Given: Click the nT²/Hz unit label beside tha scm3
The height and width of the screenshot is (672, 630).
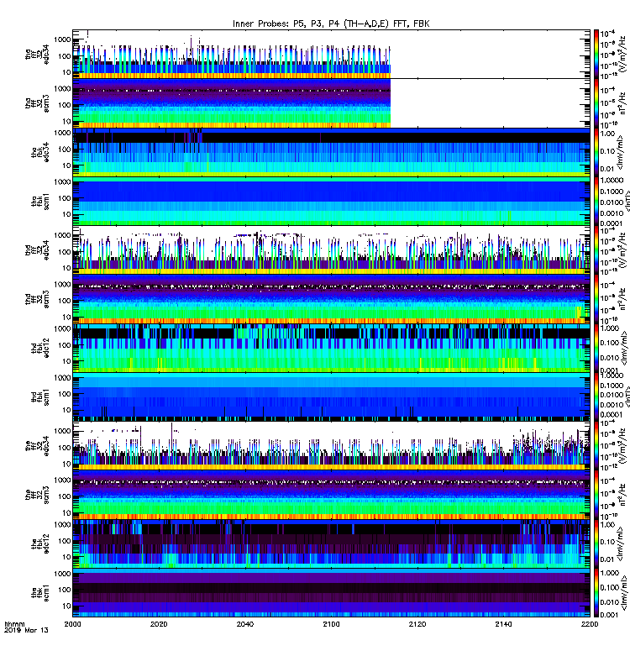Looking at the screenshot, I should pyautogui.click(x=622, y=103).
